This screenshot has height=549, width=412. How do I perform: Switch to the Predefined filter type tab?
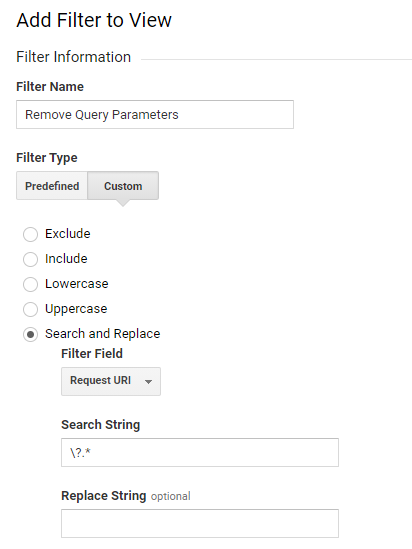point(52,186)
